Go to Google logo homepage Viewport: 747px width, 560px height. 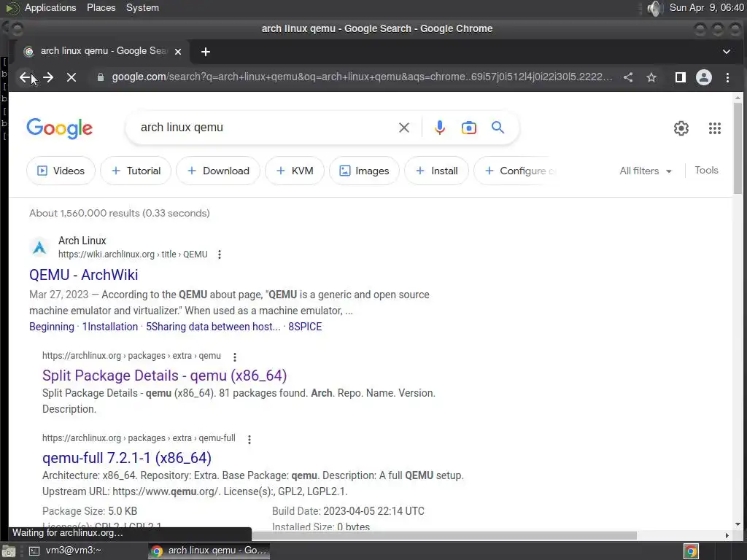tap(60, 128)
